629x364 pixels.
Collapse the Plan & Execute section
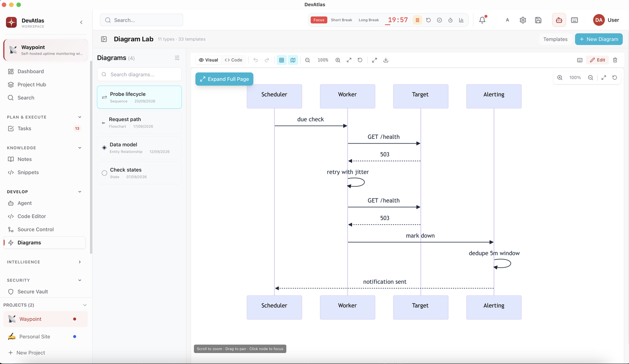(x=80, y=117)
